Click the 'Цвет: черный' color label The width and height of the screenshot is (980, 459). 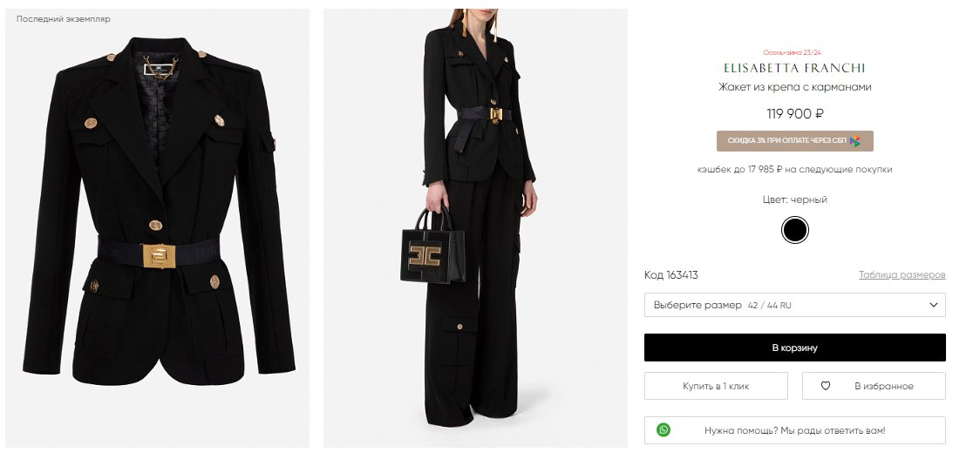[x=794, y=199]
